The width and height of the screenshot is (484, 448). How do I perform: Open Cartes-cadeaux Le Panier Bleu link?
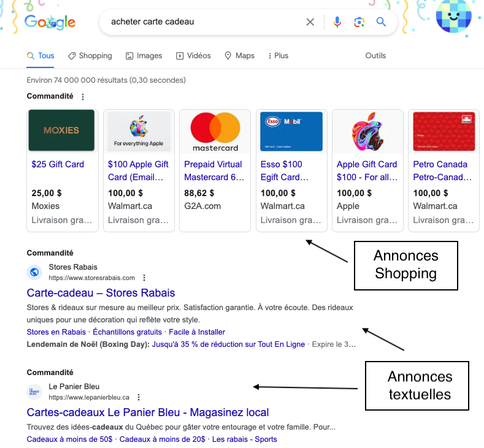pos(148,412)
